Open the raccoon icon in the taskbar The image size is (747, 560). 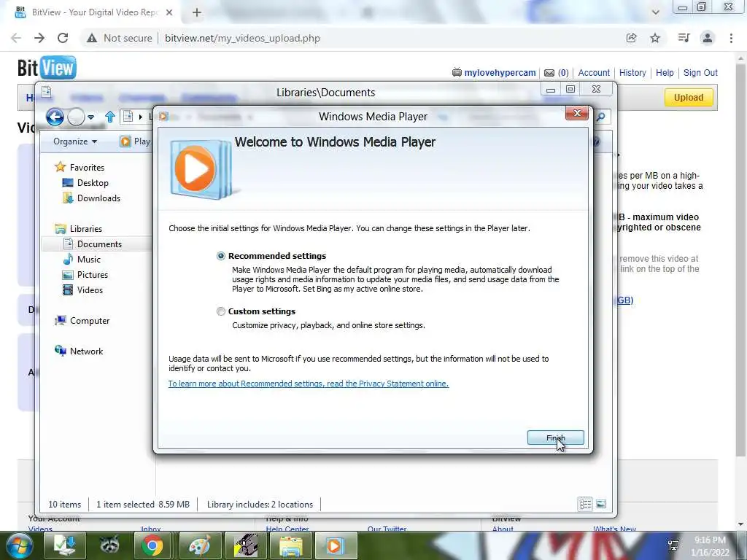109,545
